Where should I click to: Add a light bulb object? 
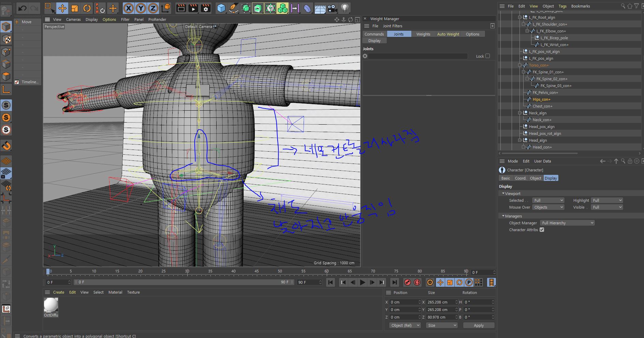tap(345, 8)
